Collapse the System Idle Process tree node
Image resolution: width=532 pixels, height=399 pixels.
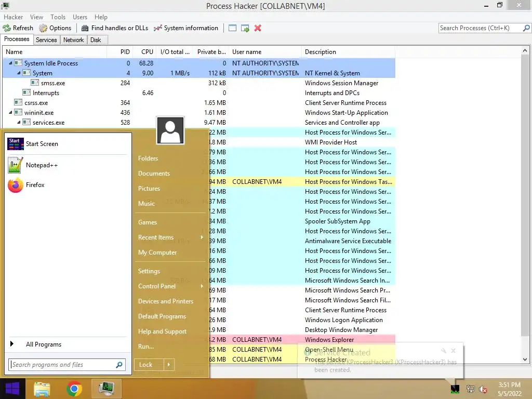pyautogui.click(x=10, y=63)
